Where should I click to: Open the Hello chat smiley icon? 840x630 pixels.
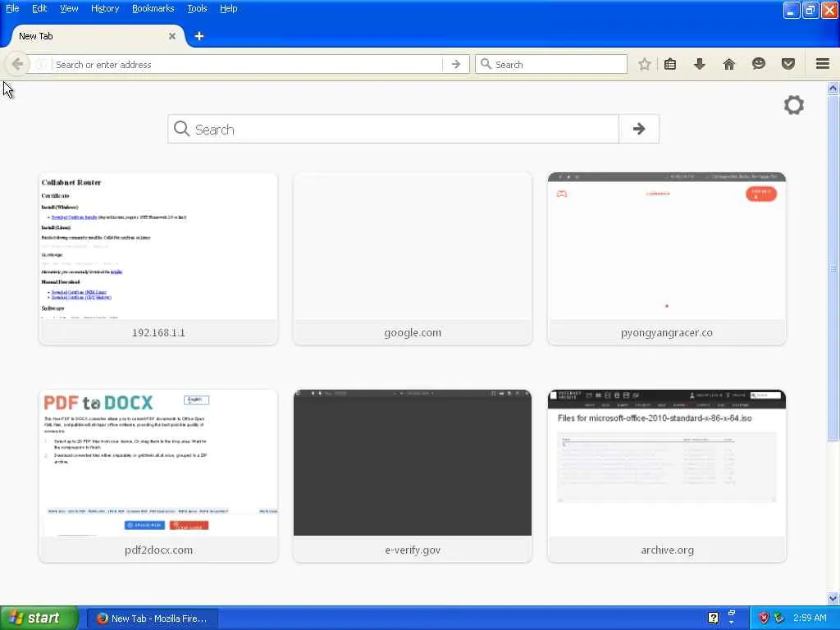pos(759,64)
